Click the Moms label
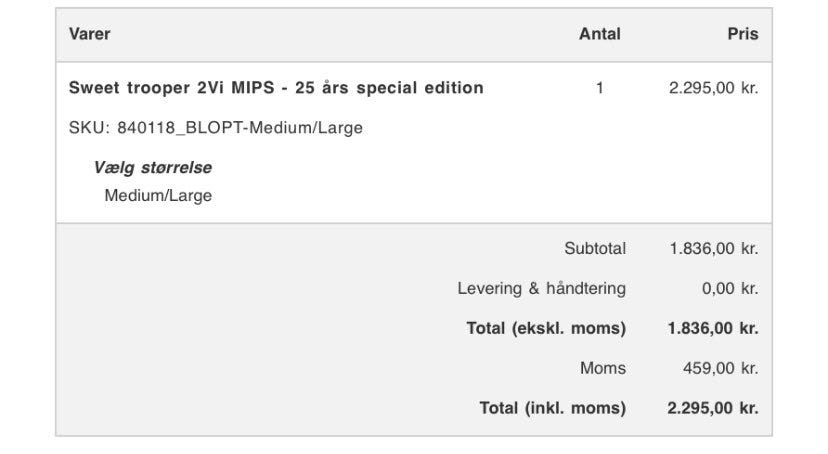 click(x=602, y=369)
